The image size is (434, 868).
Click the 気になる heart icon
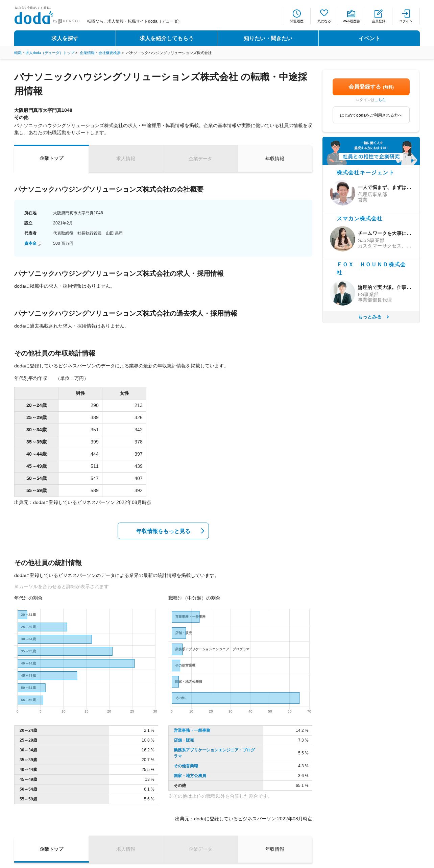(324, 13)
